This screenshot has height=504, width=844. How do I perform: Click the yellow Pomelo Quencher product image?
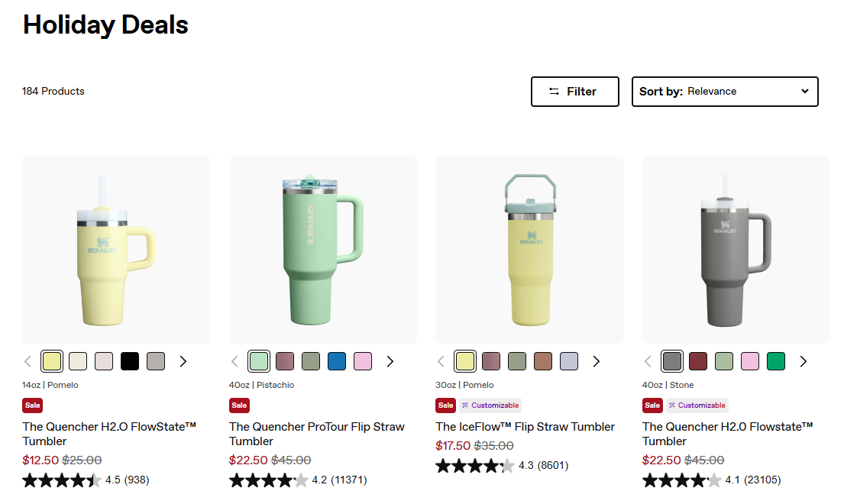(x=116, y=250)
